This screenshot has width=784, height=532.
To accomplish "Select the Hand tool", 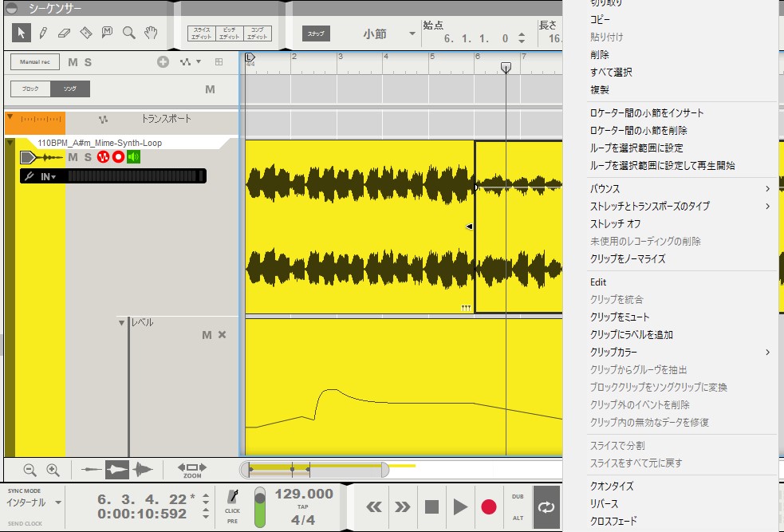I will point(151,33).
